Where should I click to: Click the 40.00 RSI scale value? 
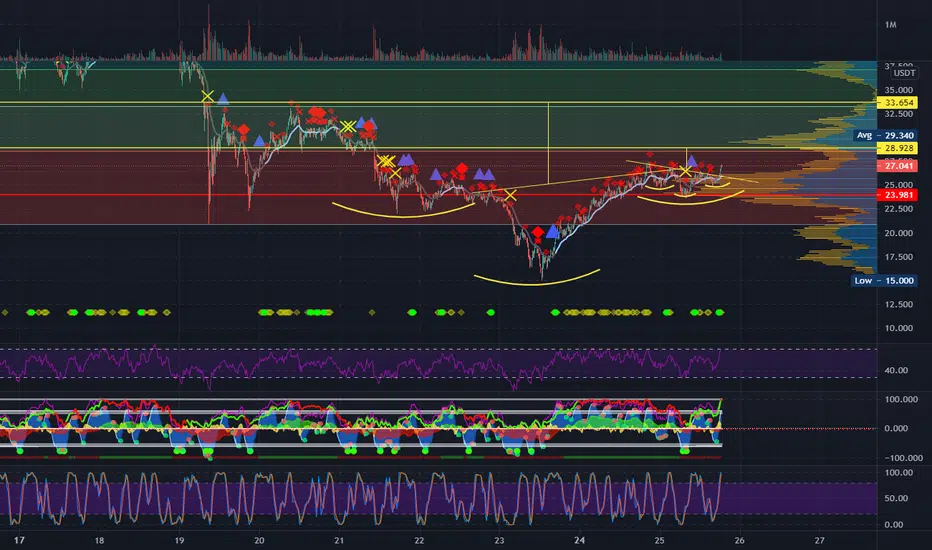point(896,370)
